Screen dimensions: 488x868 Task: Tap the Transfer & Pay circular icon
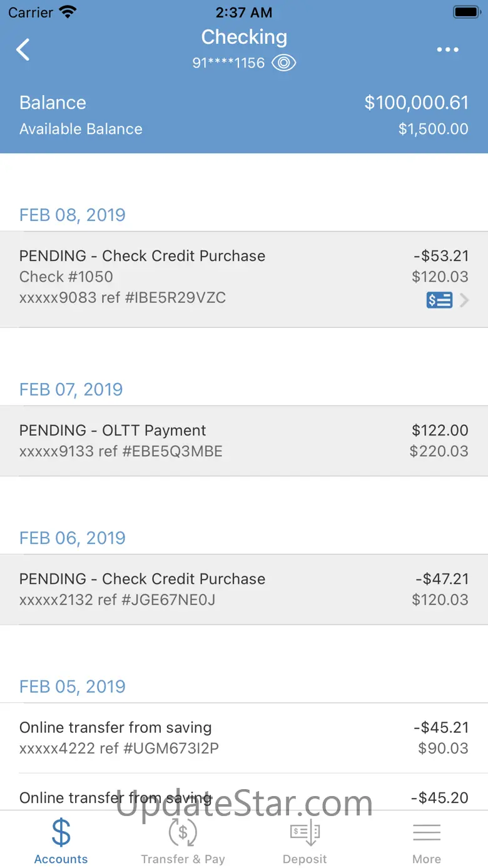pos(183,832)
